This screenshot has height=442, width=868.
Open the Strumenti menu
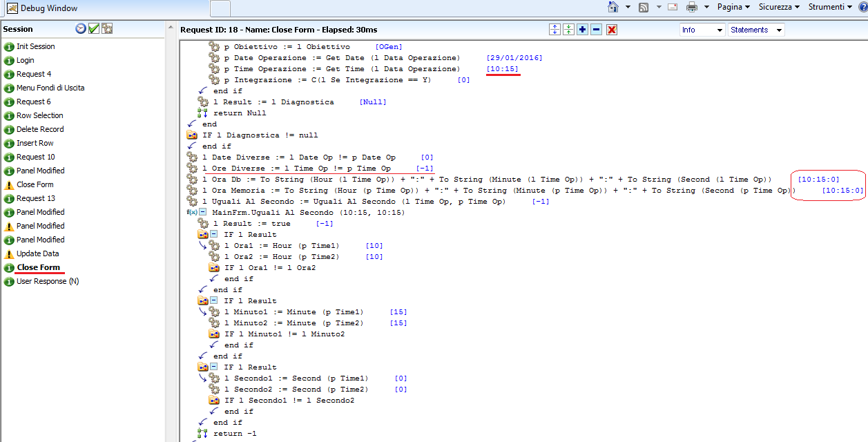(x=829, y=7)
